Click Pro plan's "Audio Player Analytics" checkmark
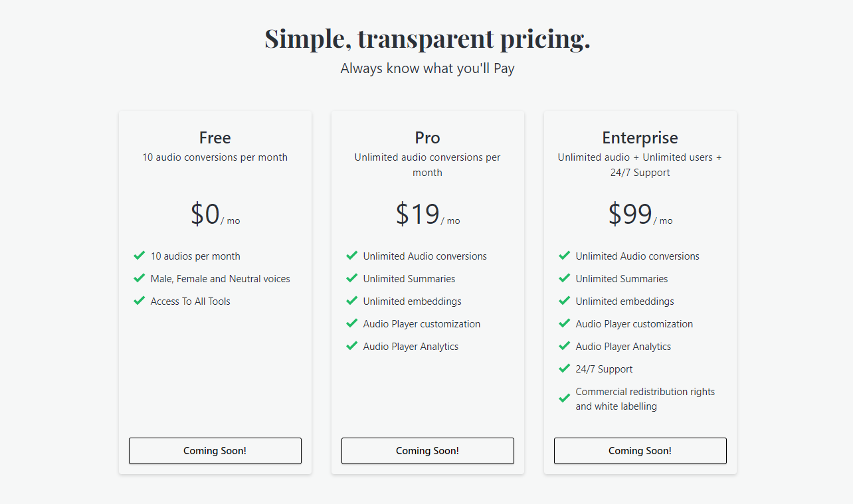Screen dimensions: 853x504 click(351, 346)
